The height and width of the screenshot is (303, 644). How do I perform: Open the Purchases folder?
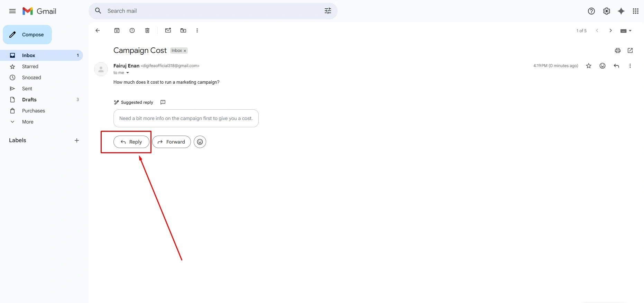point(42,111)
